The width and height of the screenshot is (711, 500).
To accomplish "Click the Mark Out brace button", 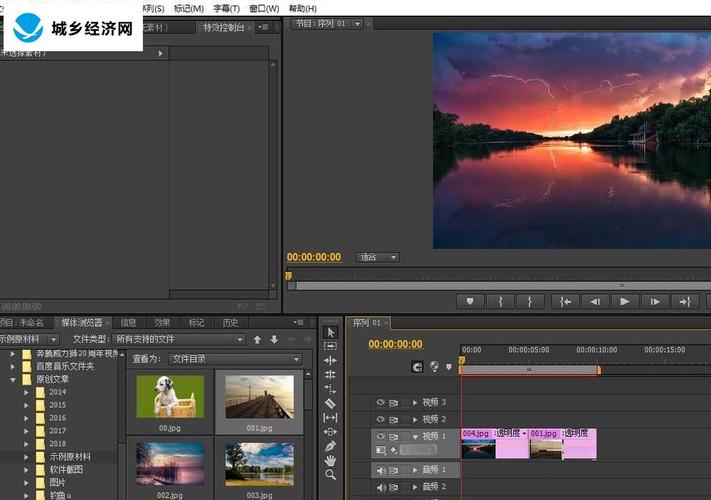I will click(530, 301).
